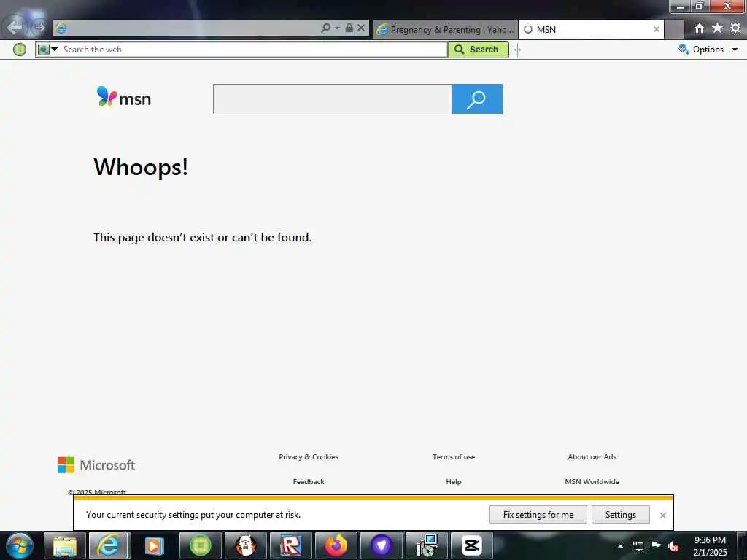Click the MSN butterfly logo
Viewport: 747px width, 560px height.
click(123, 97)
